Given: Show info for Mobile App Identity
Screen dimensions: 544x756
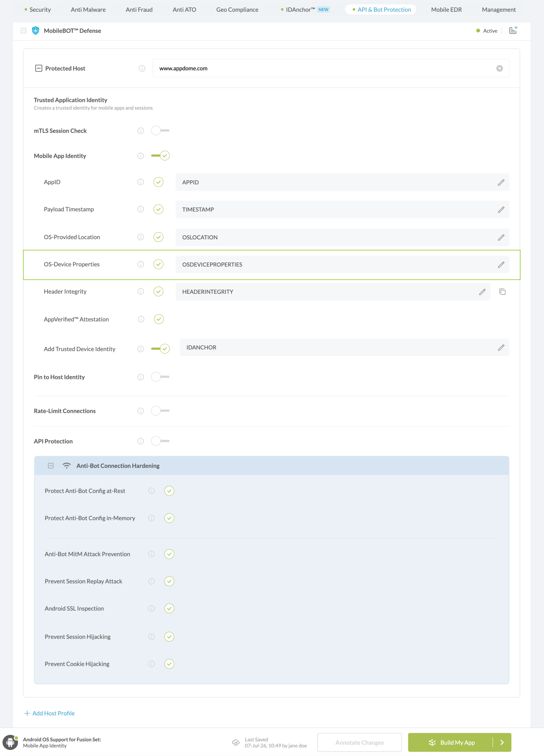Looking at the screenshot, I should 141,156.
